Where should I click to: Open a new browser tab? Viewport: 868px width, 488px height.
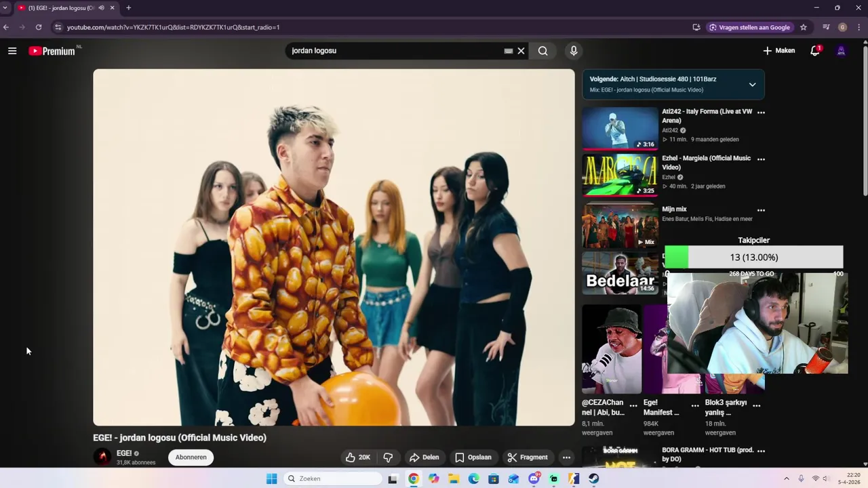pyautogui.click(x=129, y=7)
